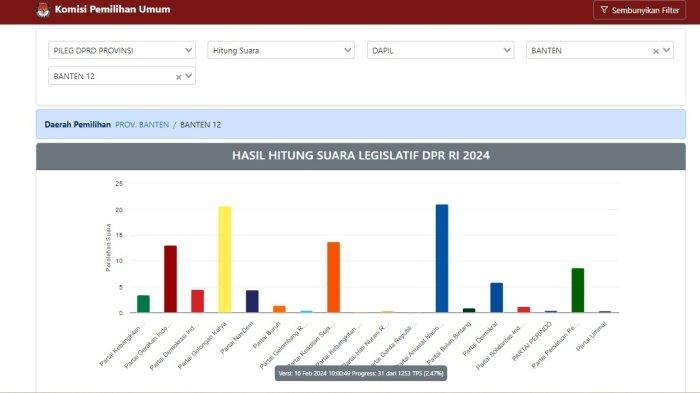Click the Partai Buruh axis label
The height and width of the screenshot is (393, 700).
tap(267, 335)
